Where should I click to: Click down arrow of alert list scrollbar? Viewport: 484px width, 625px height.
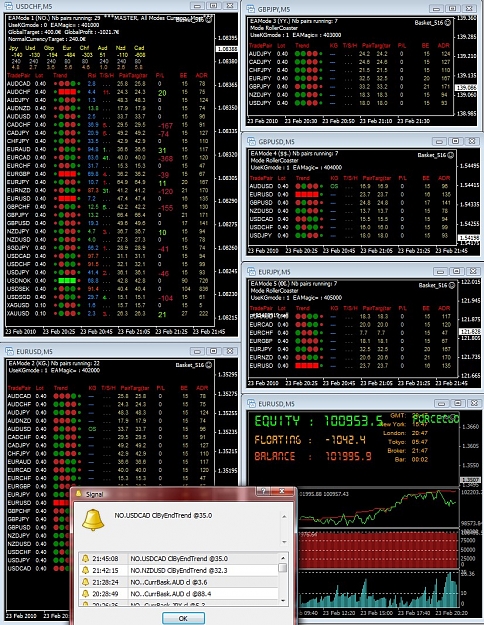283,600
